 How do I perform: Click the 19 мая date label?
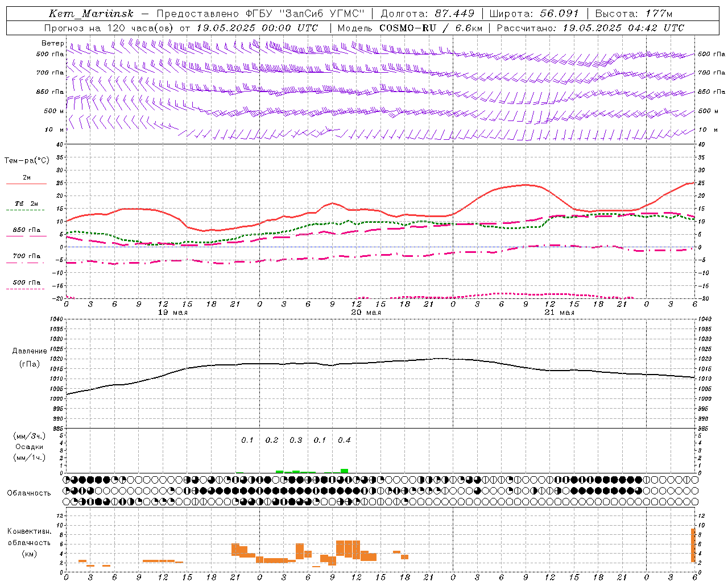(x=172, y=313)
